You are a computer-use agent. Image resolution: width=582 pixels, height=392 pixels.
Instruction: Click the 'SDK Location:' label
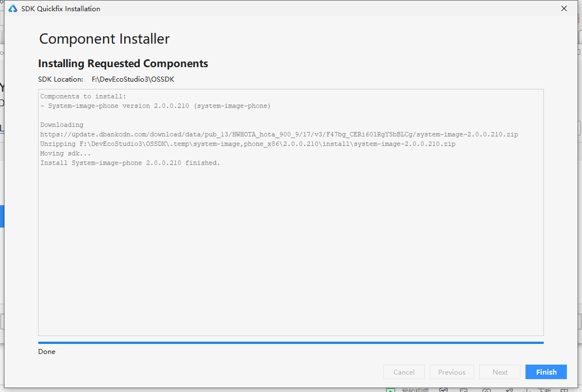point(60,79)
